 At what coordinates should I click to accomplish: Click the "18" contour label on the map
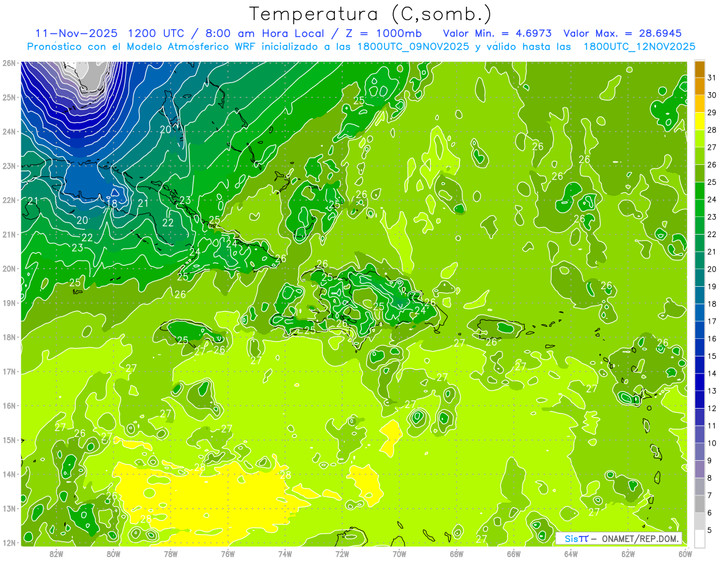click(112, 204)
